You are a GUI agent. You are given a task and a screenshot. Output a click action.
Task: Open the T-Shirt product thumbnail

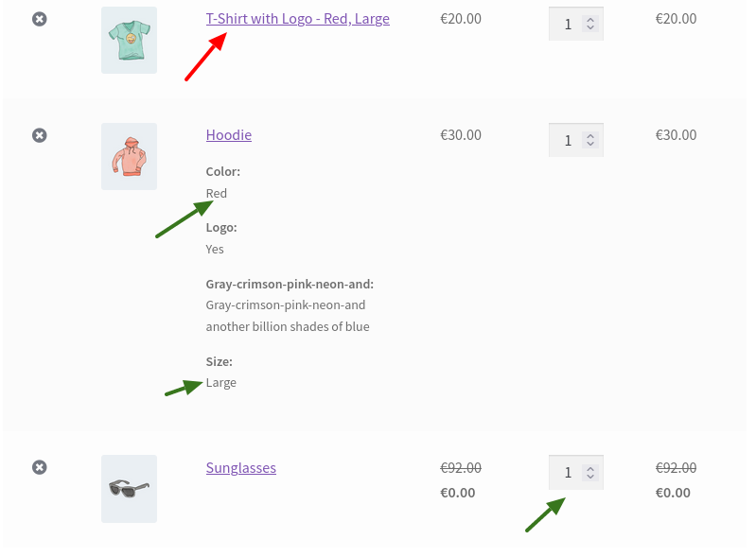pyautogui.click(x=130, y=40)
